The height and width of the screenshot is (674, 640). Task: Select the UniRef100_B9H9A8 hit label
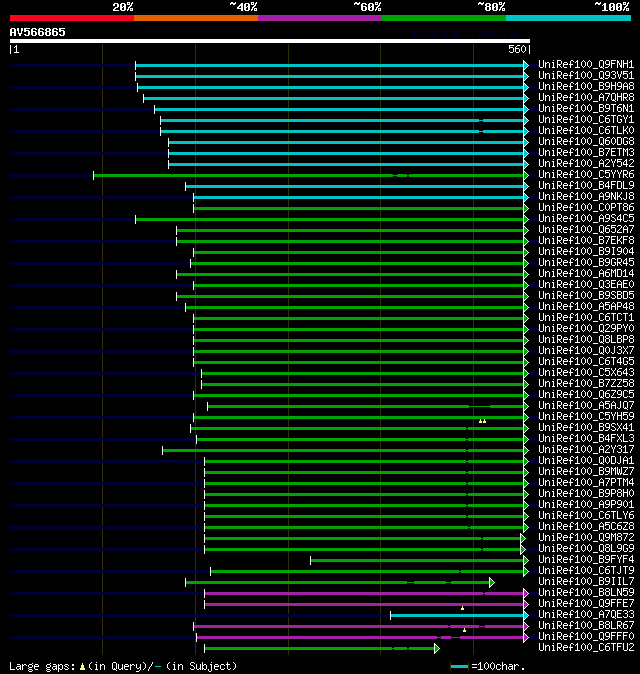(x=586, y=86)
